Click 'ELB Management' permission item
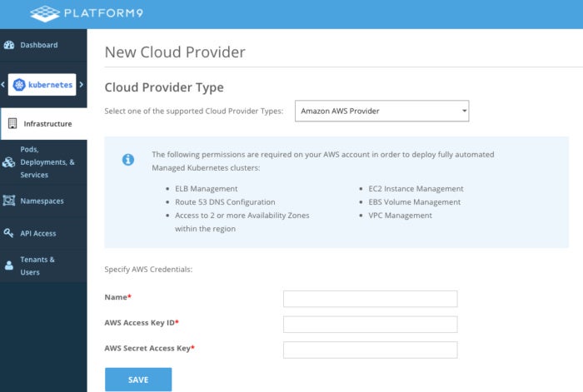The image size is (583, 392). pos(207,189)
